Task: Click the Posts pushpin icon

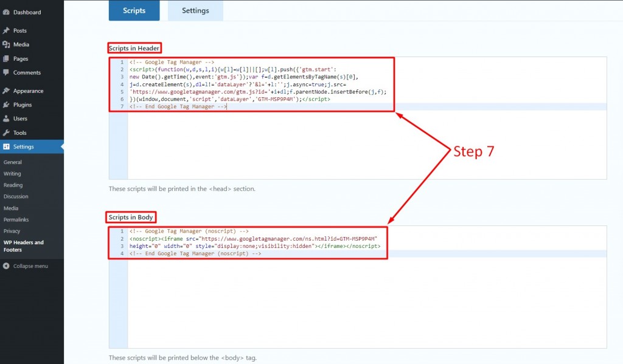Action: click(x=6, y=30)
